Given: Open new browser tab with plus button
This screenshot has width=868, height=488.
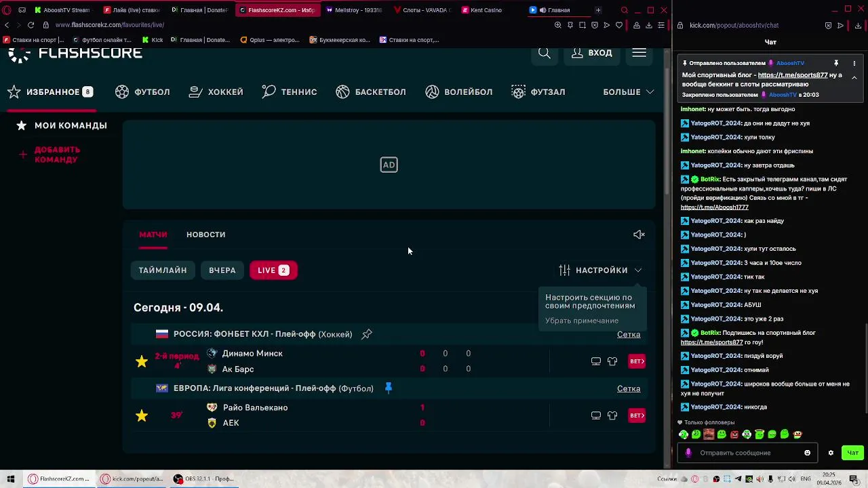Looking at the screenshot, I should [597, 10].
